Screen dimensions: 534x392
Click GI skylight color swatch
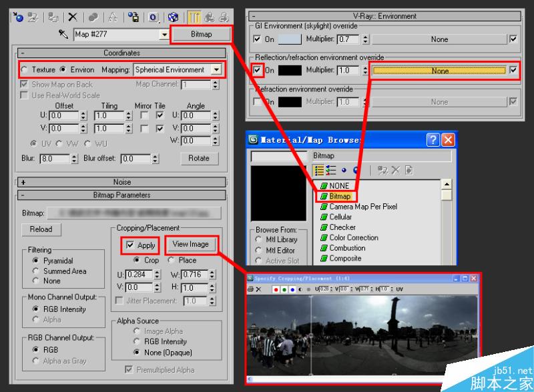pyautogui.click(x=290, y=39)
